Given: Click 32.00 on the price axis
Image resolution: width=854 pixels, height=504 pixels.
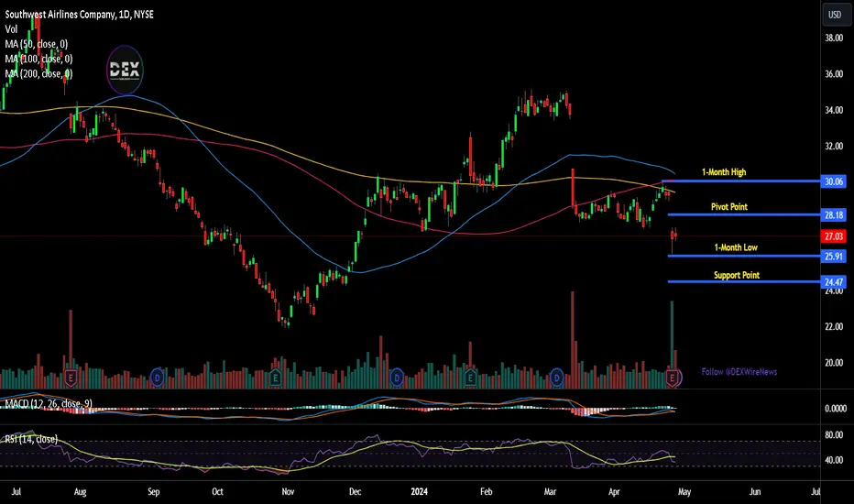Looking at the screenshot, I should click(834, 146).
